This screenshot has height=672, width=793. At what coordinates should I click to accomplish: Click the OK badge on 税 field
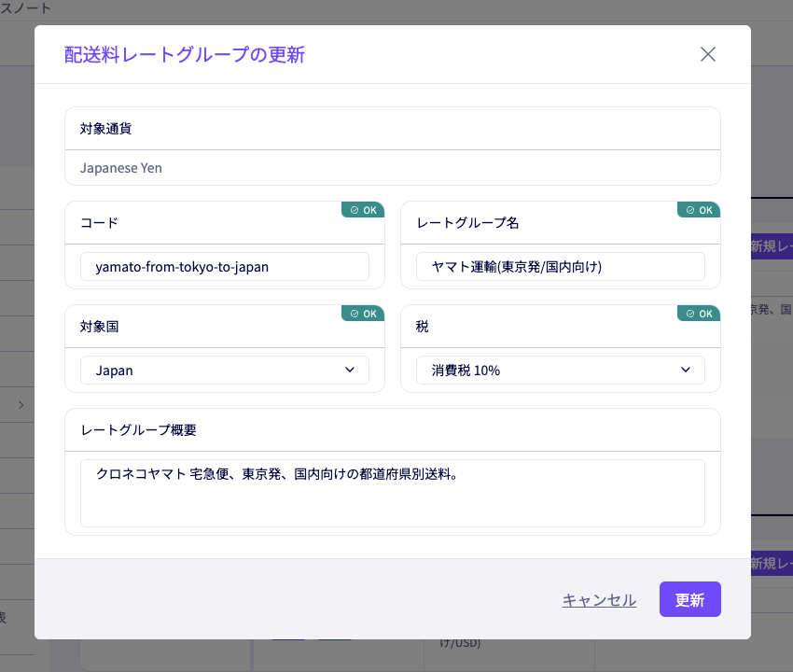[699, 314]
